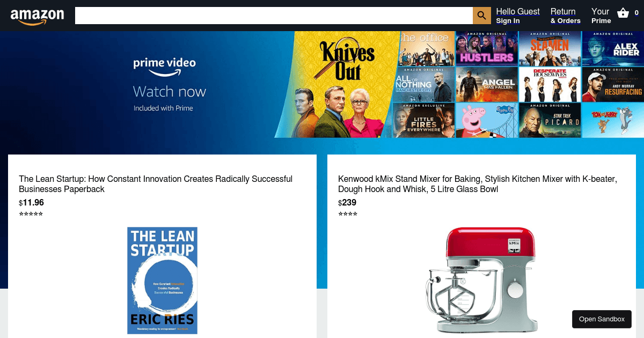
Task: Open the Hello Guest Sign In link
Action: (518, 16)
